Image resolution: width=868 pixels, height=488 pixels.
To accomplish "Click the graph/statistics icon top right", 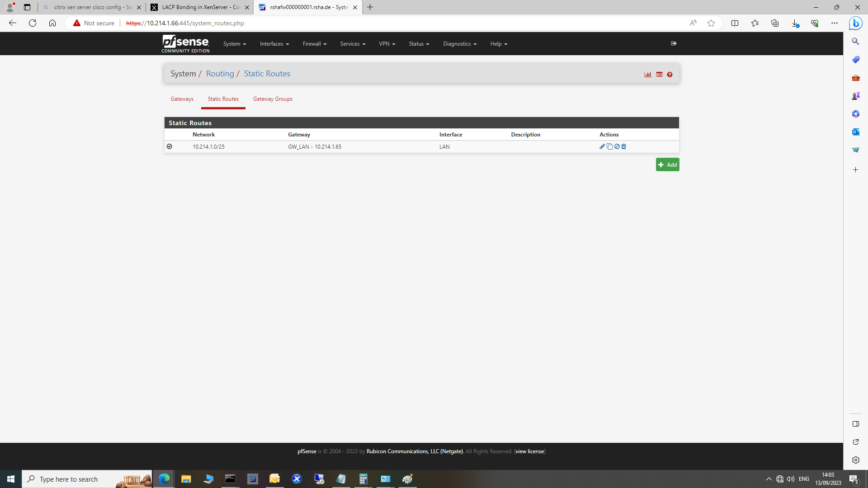I will (x=648, y=73).
